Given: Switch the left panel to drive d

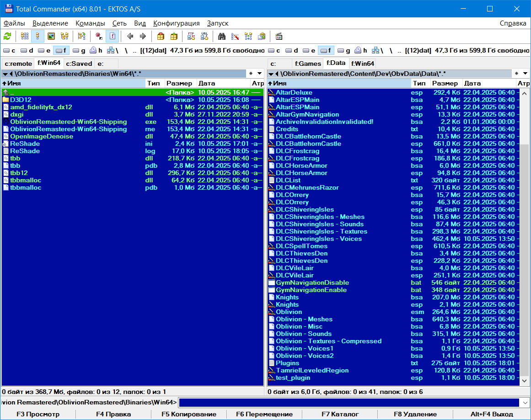Looking at the screenshot, I should click(x=27, y=50).
